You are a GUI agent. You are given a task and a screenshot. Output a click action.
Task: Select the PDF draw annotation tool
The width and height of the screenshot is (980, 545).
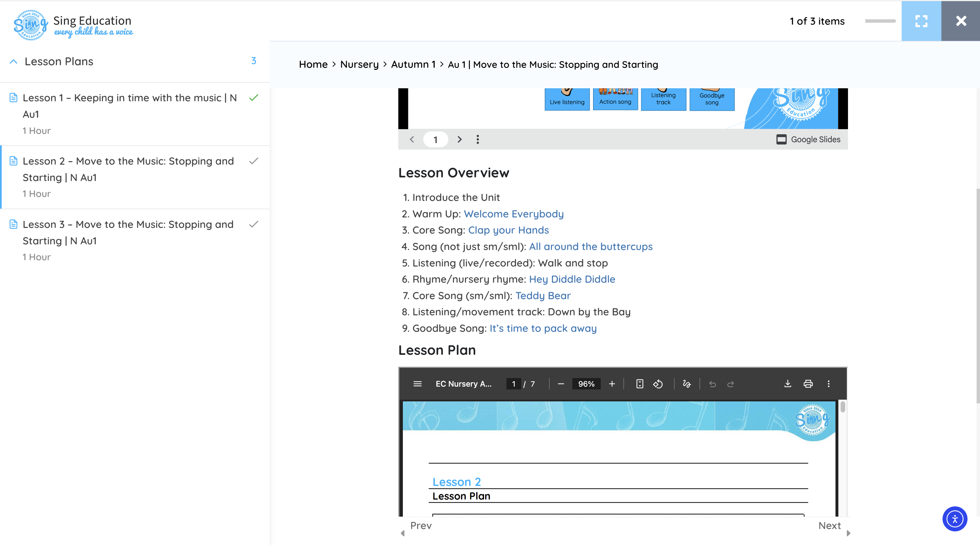pos(687,384)
